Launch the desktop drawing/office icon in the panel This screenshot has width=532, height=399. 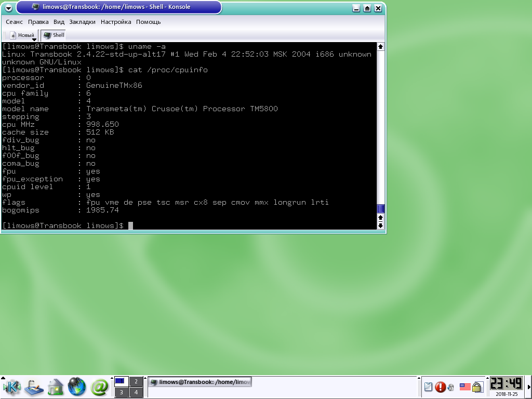point(34,388)
